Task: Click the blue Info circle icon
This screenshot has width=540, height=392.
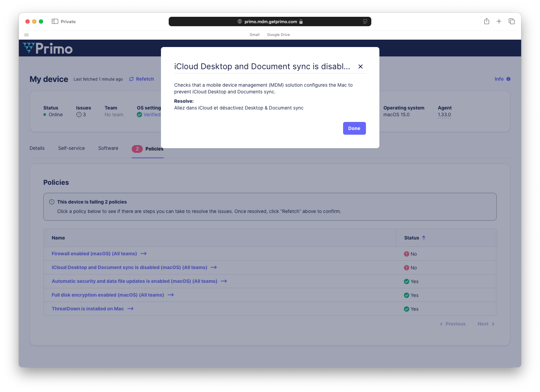Action: point(508,79)
